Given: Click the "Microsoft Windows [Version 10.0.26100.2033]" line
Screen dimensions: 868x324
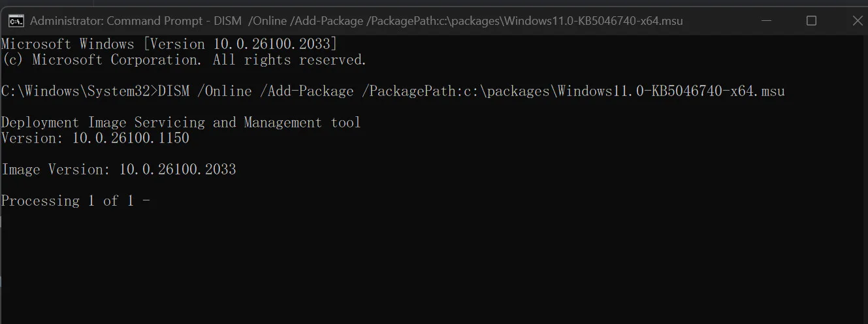Looking at the screenshot, I should pyautogui.click(x=170, y=44).
